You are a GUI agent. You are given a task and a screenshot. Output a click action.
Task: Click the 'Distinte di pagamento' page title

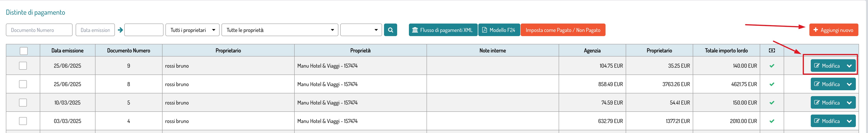click(x=35, y=12)
